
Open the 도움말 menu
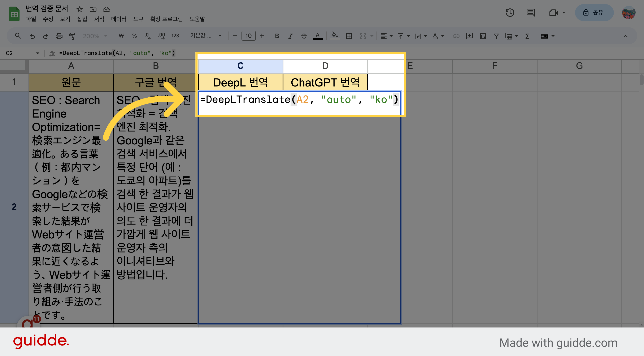197,19
